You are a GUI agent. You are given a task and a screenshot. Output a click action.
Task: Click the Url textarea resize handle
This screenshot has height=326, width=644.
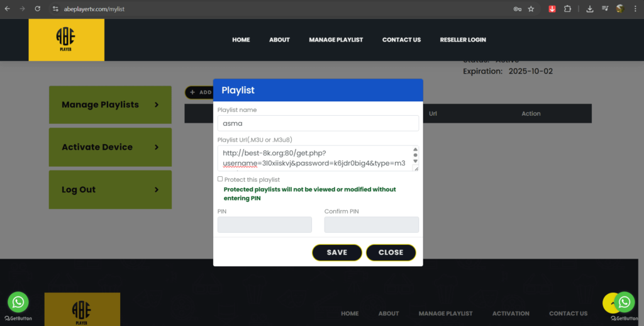pos(416,168)
